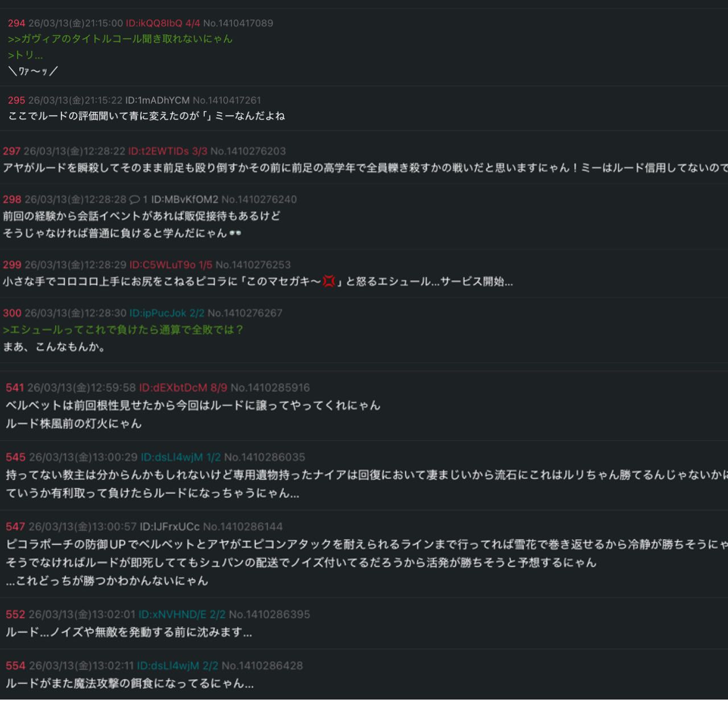Click ID:xNVHND/E 2/2 on post 552
The height and width of the screenshot is (728, 728).
point(181,615)
